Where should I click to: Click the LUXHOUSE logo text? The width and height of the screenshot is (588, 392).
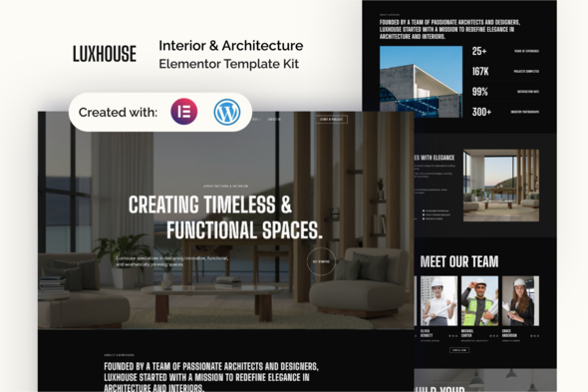tap(105, 54)
